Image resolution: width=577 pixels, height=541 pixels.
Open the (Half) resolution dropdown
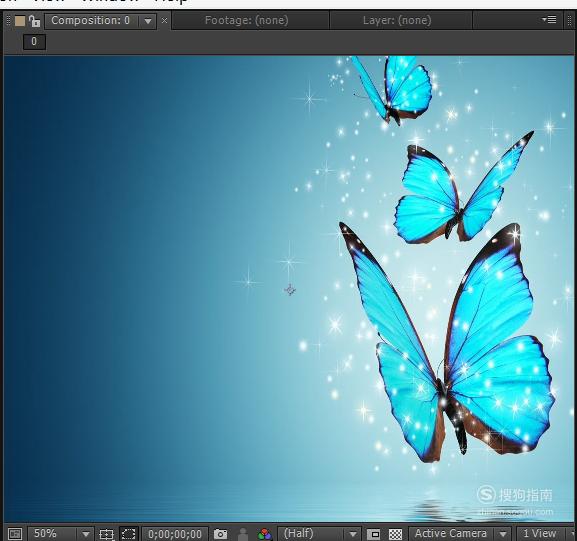pos(319,534)
